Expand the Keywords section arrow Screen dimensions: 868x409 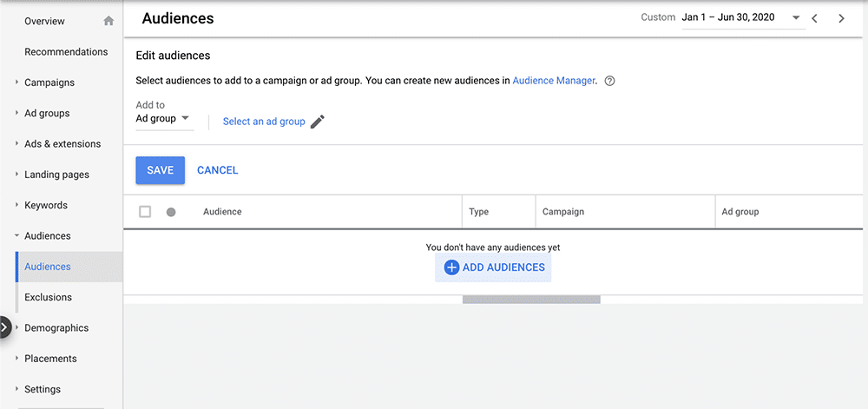[x=16, y=205]
